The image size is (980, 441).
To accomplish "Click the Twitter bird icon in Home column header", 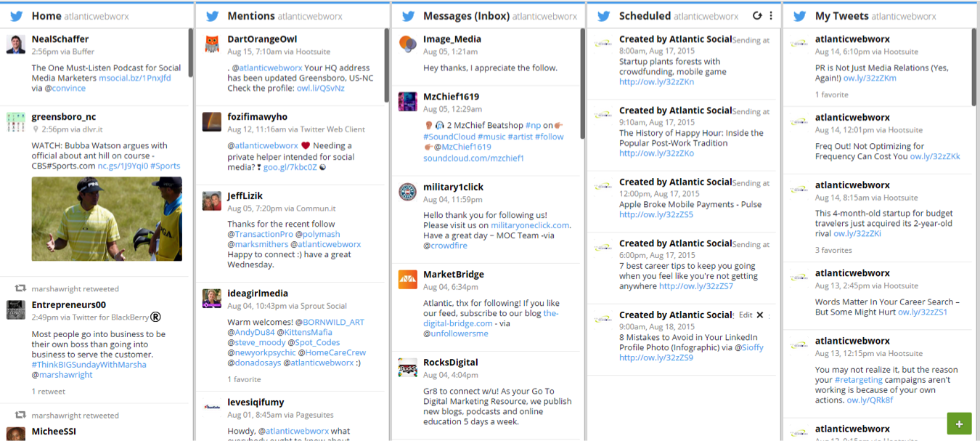I will pyautogui.click(x=17, y=16).
